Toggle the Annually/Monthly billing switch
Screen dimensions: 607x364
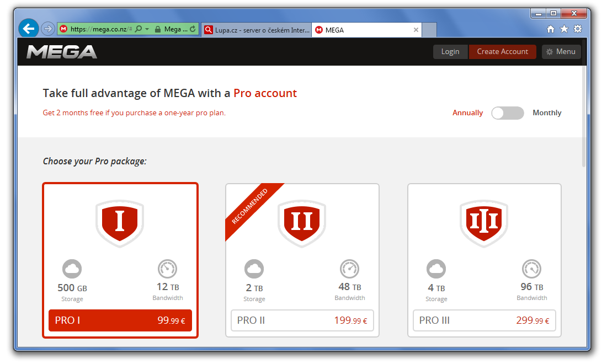coord(507,113)
